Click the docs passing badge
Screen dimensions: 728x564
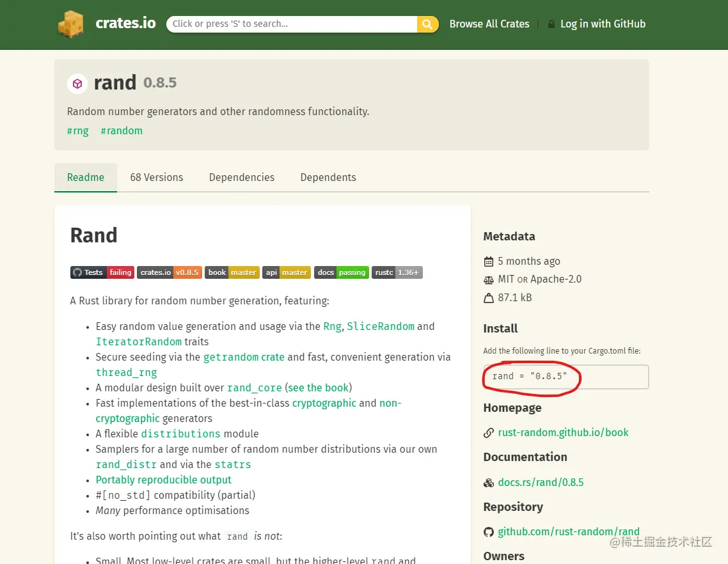[x=341, y=272]
